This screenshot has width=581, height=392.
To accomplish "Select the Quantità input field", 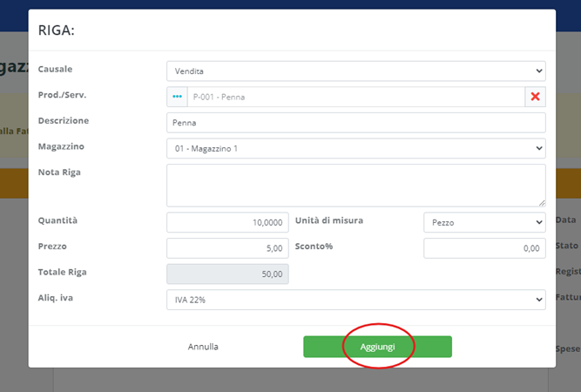I will pyautogui.click(x=227, y=222).
